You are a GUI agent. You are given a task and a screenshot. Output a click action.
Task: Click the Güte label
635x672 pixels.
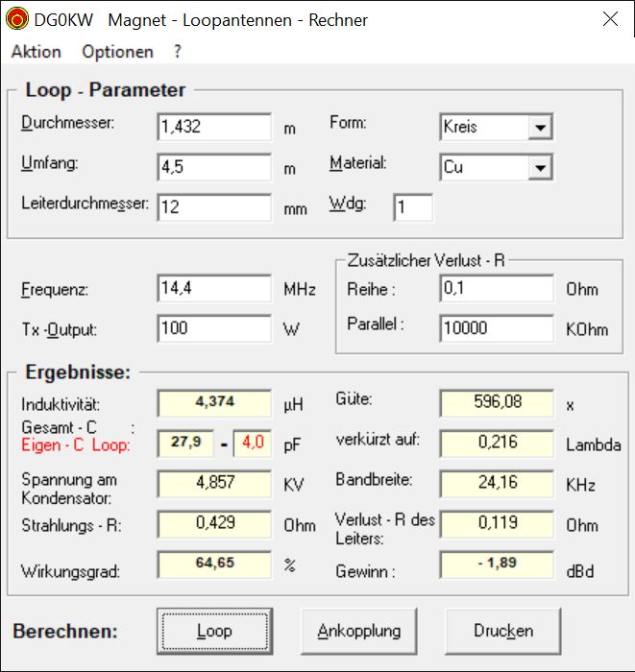click(x=354, y=399)
